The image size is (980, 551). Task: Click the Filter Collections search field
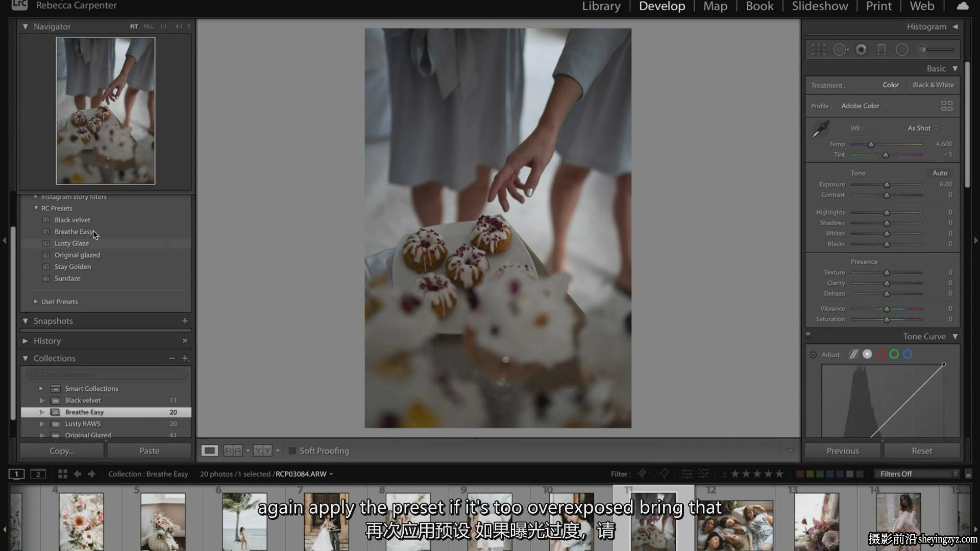(107, 374)
